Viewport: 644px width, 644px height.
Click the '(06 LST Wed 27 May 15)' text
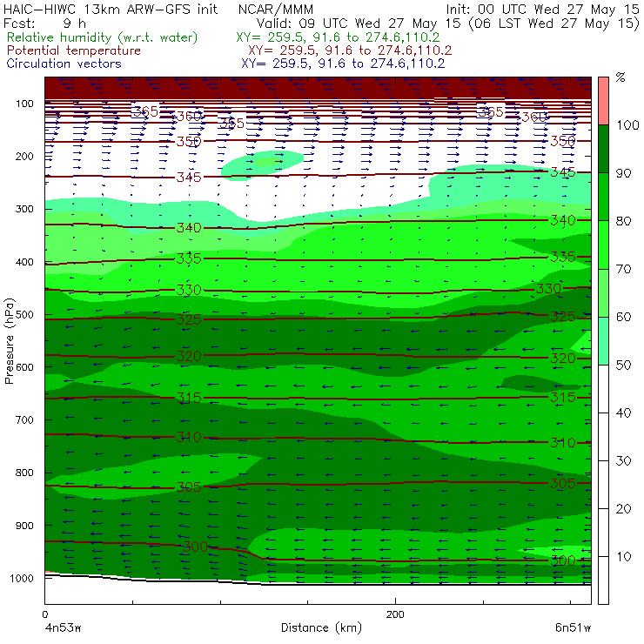pyautogui.click(x=553, y=23)
